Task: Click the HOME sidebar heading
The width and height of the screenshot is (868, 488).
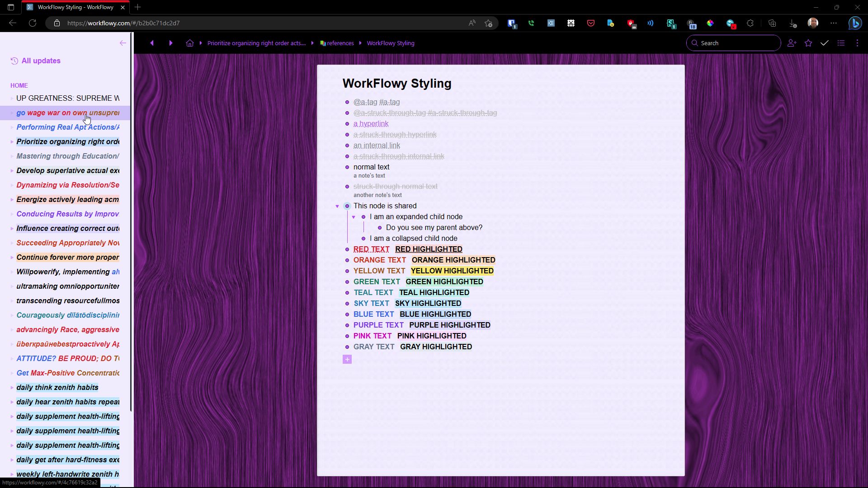Action: point(19,85)
